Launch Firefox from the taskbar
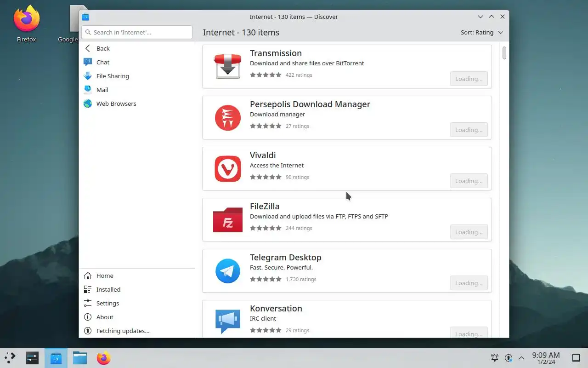This screenshot has height=368, width=588. (x=104, y=358)
